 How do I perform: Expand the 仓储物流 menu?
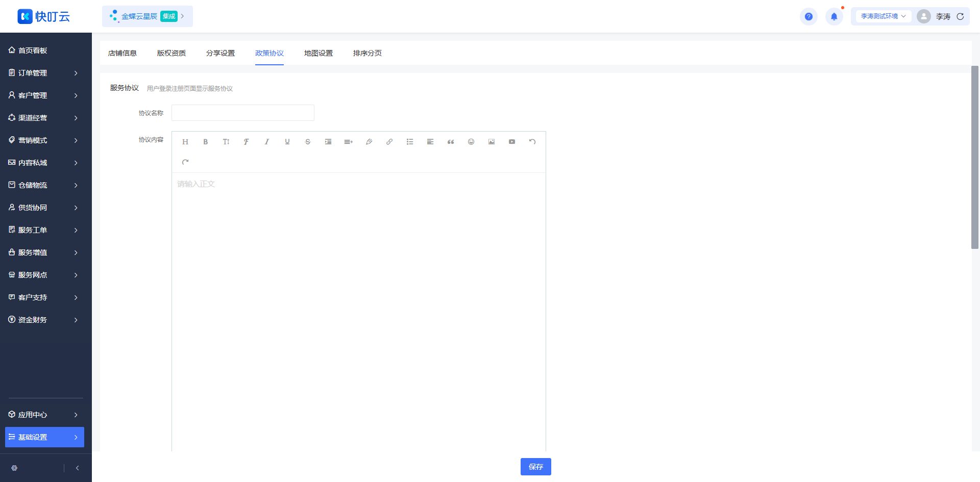tap(44, 185)
